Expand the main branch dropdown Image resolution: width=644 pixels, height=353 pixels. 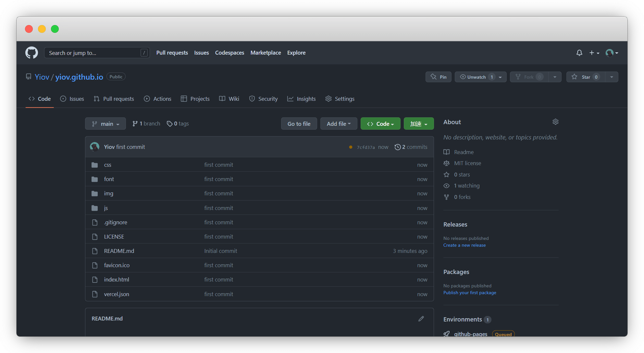(x=105, y=124)
